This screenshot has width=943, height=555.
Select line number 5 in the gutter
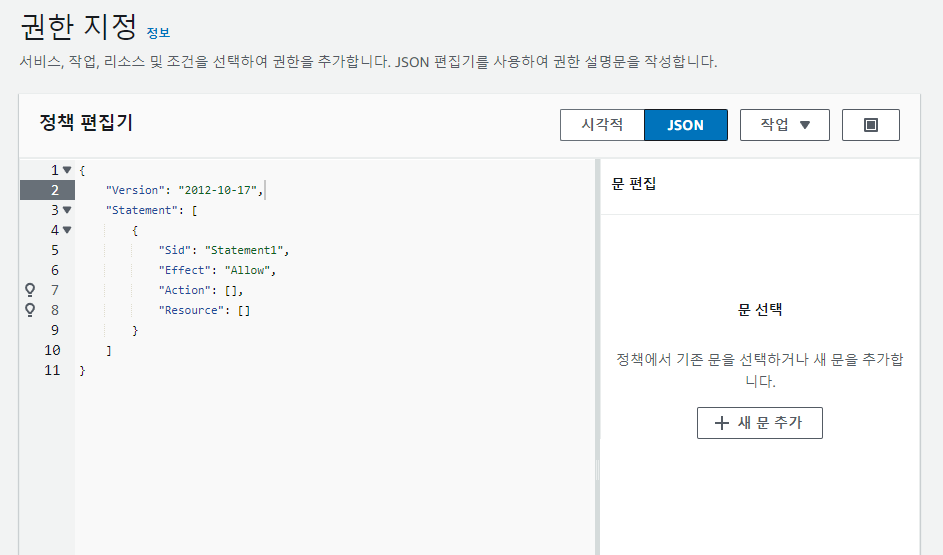55,250
